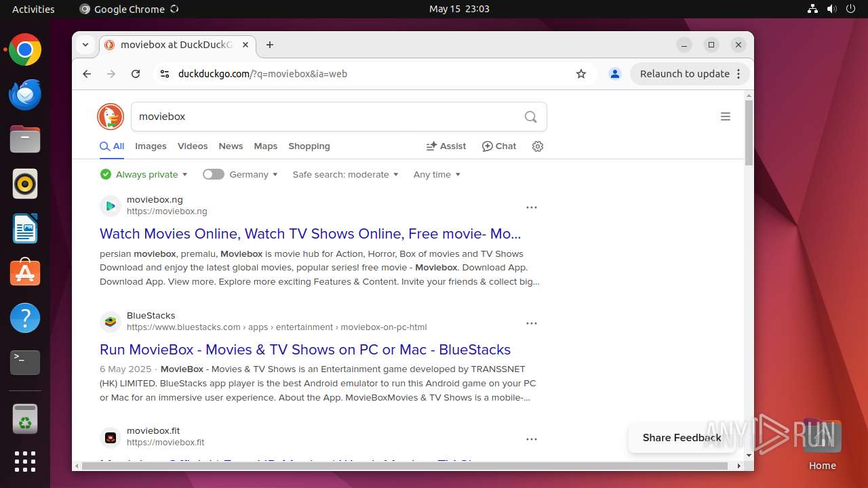The image size is (868, 488).
Task: Open the DuckDuckGo logo home link
Action: point(111,117)
